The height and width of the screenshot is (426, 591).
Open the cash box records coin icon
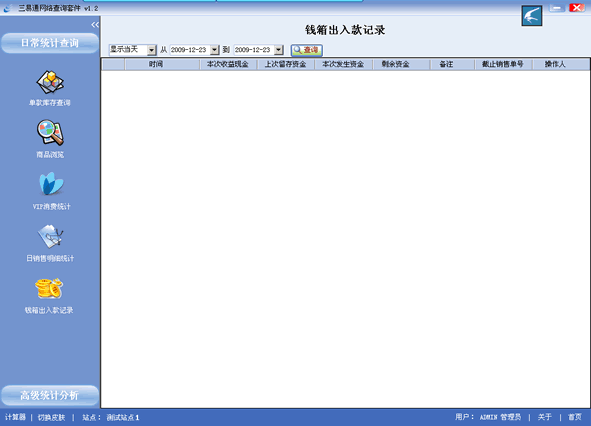click(49, 289)
